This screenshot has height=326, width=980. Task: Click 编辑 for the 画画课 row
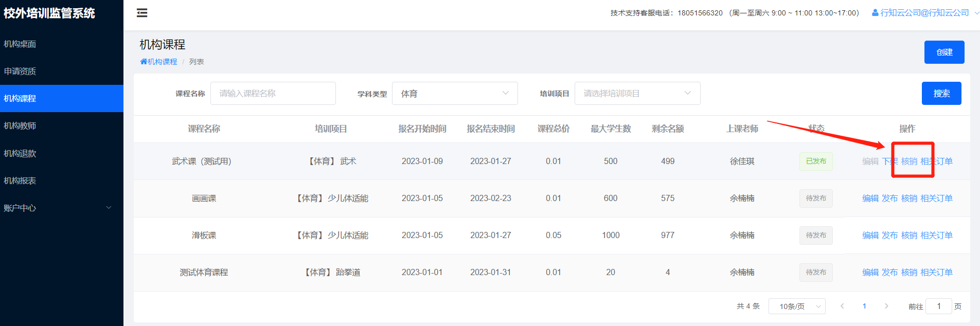point(870,198)
